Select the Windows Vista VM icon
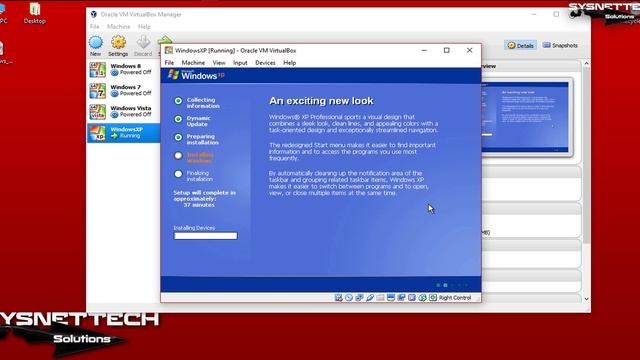Screen dimensions: 640x360 (98, 112)
